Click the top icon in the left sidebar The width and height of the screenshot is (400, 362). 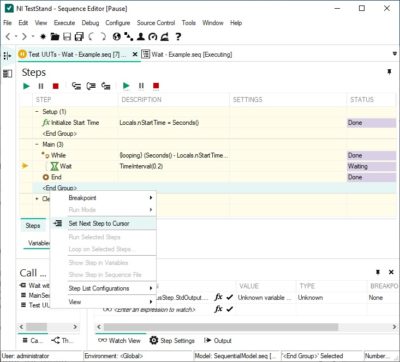click(x=7, y=55)
